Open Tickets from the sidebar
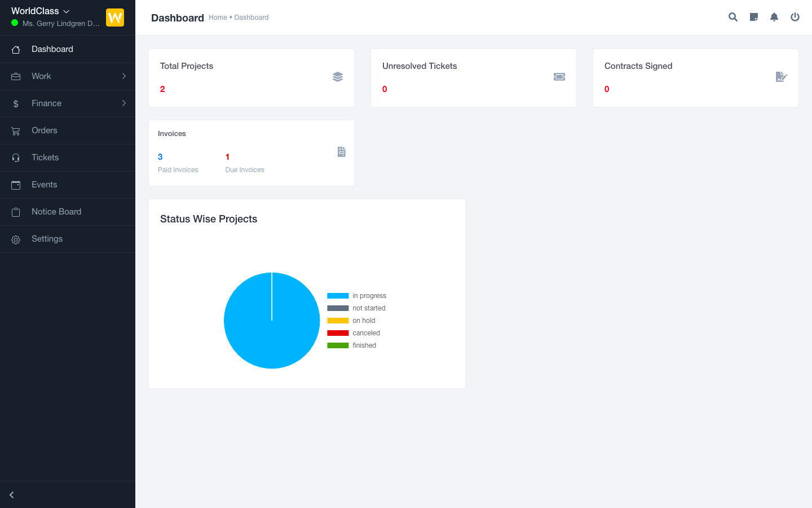Screen dimensions: 812x508 pos(45,157)
